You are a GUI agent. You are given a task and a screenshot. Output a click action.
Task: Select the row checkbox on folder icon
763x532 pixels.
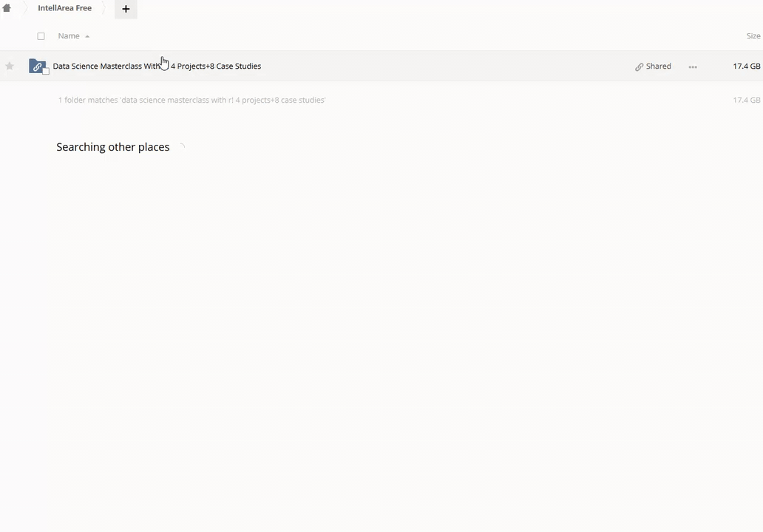click(46, 71)
